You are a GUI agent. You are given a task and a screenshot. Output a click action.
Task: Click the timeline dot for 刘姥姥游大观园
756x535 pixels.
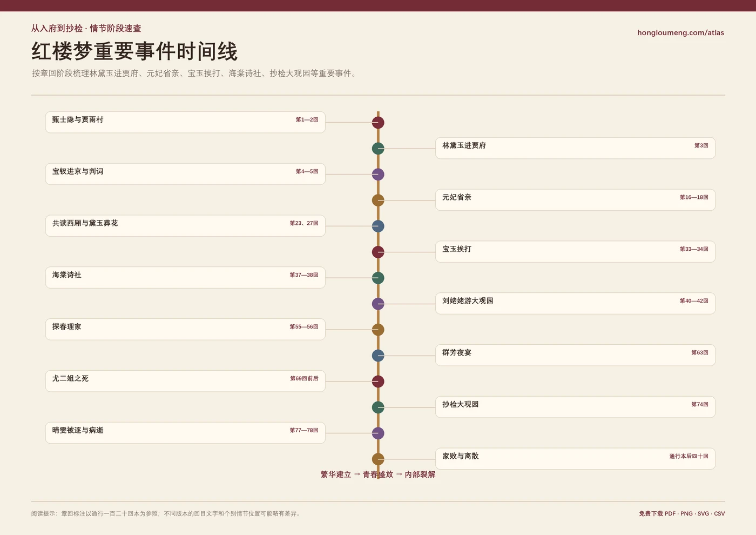pyautogui.click(x=378, y=304)
